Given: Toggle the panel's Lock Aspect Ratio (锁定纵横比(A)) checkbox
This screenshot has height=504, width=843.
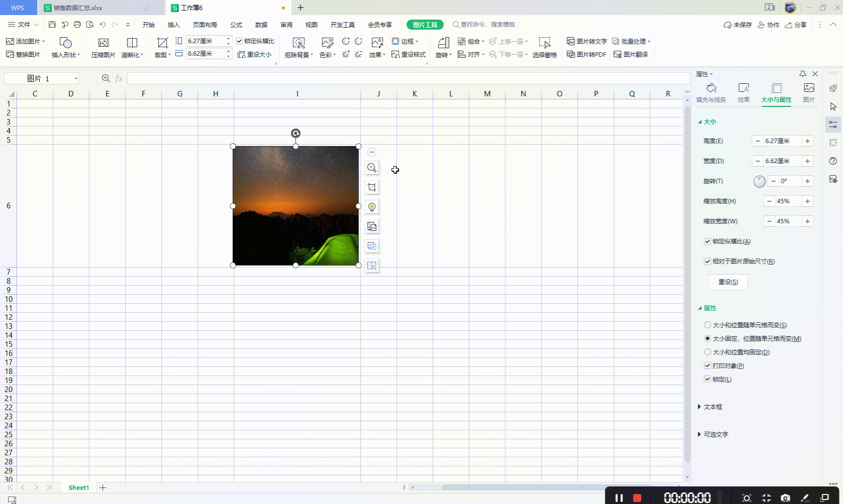Looking at the screenshot, I should (x=707, y=241).
